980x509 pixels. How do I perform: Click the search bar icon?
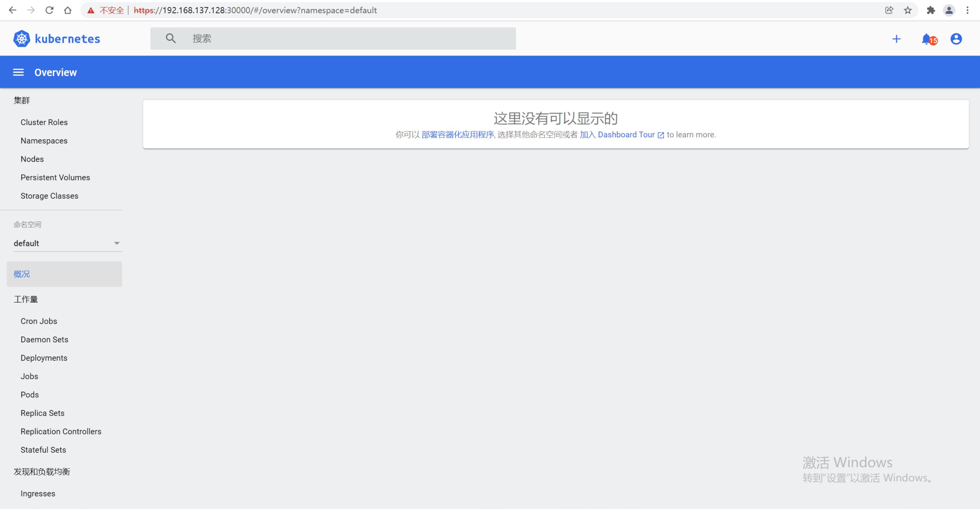click(x=171, y=38)
